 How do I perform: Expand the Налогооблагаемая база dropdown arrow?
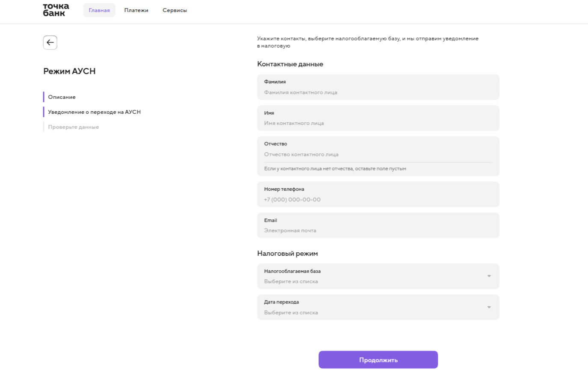point(489,276)
